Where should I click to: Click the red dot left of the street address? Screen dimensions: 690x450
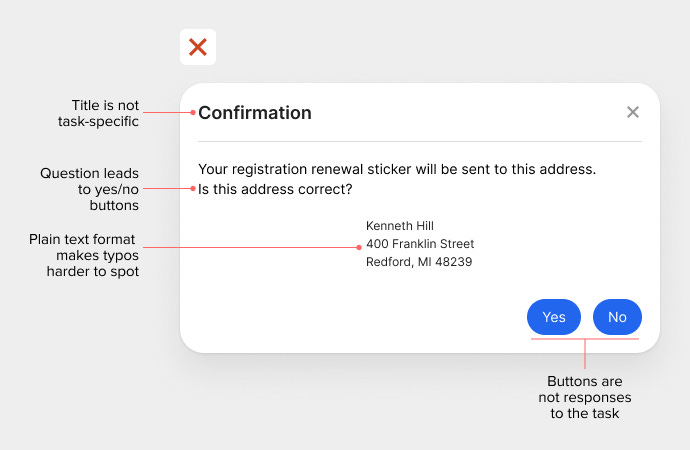click(359, 245)
